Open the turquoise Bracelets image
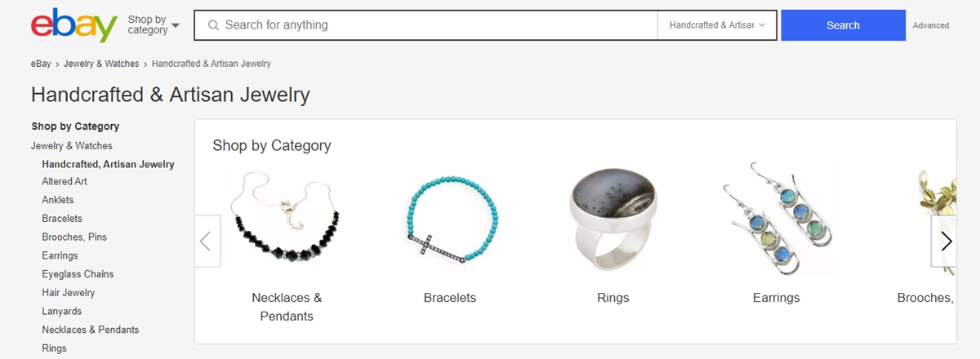This screenshot has height=359, width=980. coord(450,220)
